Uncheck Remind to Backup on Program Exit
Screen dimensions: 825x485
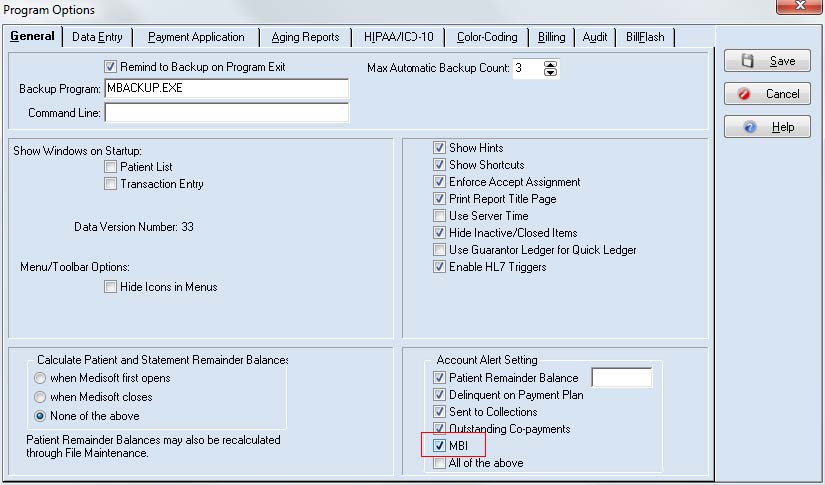tap(111, 67)
